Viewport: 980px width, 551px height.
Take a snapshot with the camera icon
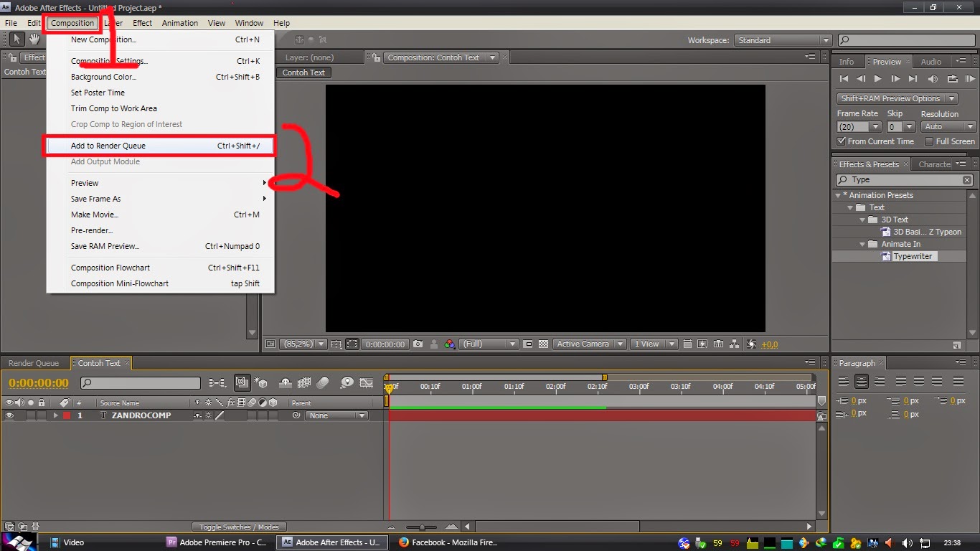(x=418, y=344)
